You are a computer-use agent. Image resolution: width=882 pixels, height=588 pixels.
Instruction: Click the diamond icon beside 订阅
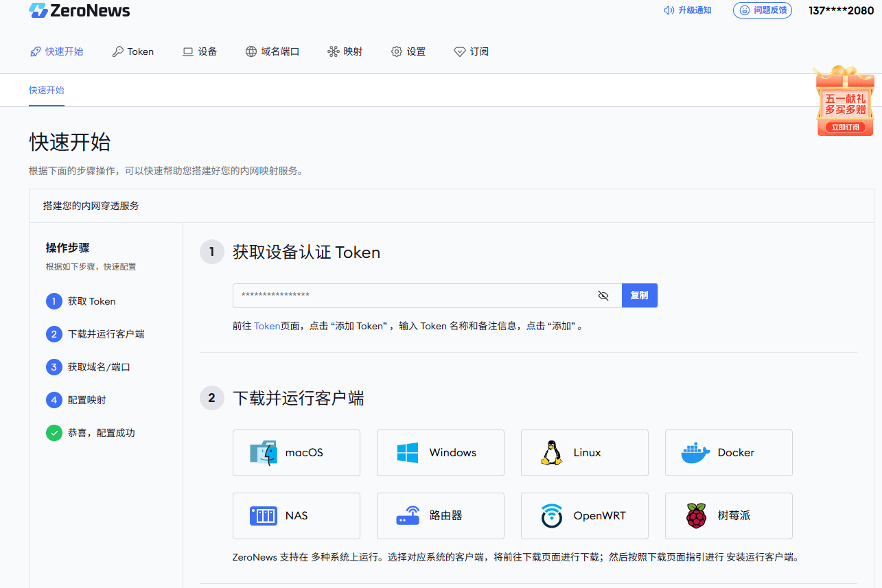coord(460,51)
